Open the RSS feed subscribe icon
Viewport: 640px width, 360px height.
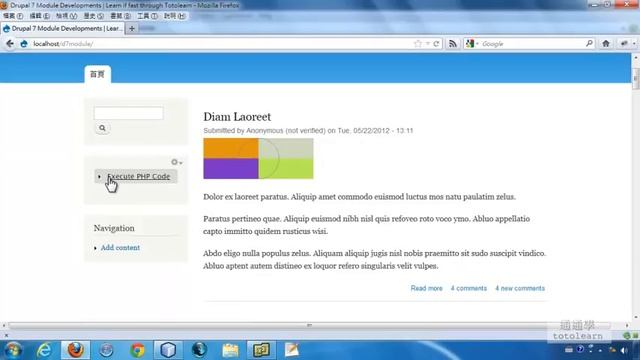453,44
